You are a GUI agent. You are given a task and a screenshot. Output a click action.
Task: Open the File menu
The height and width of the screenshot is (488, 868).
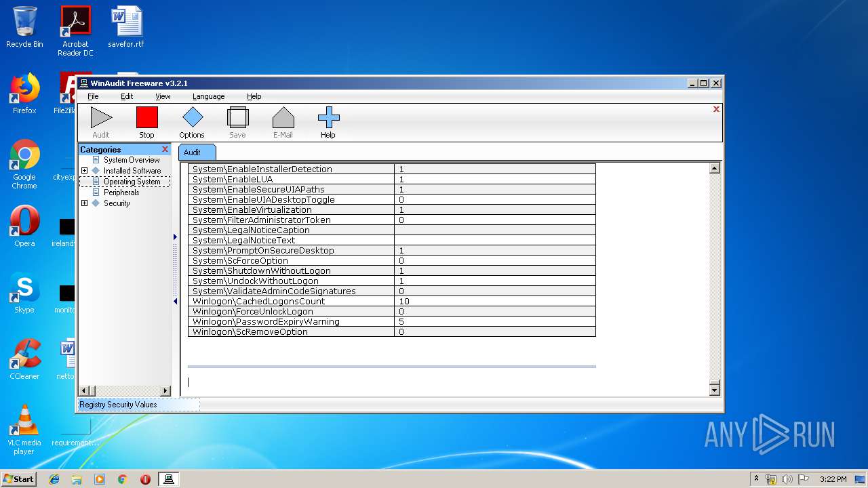(x=93, y=96)
